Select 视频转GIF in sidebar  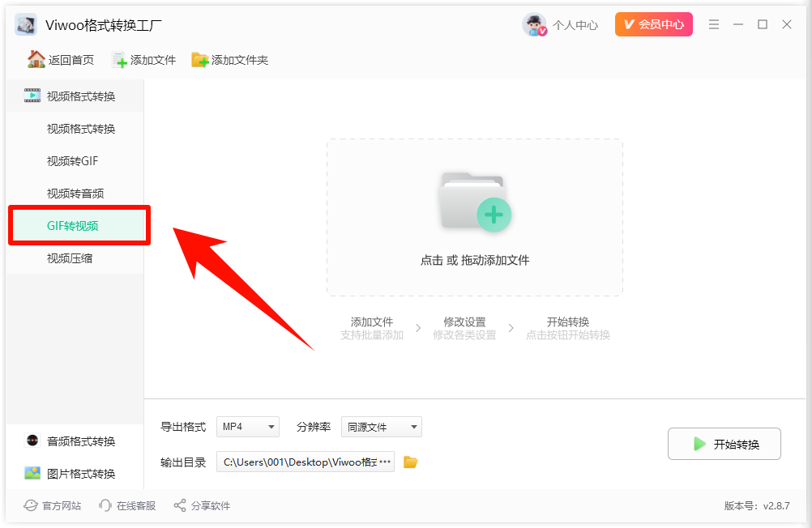coord(75,161)
